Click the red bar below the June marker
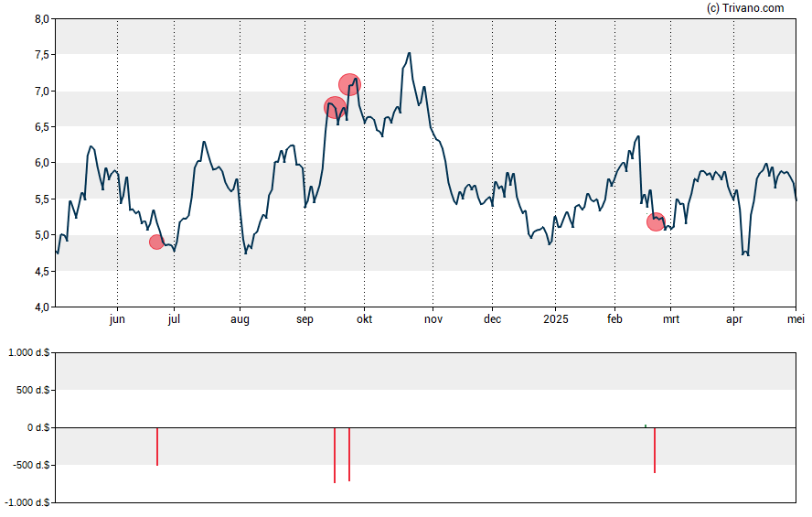Screen dimensions: 812x517 (157, 447)
